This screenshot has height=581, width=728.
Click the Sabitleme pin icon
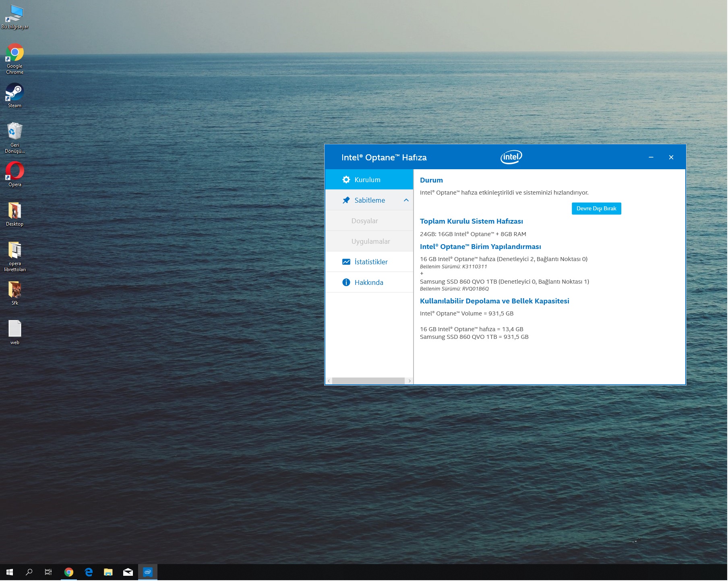tap(346, 200)
